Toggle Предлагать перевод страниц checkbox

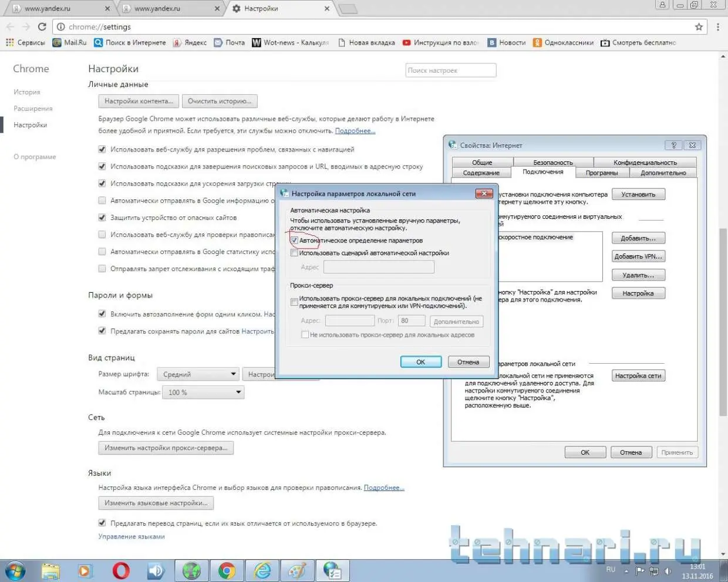point(102,523)
